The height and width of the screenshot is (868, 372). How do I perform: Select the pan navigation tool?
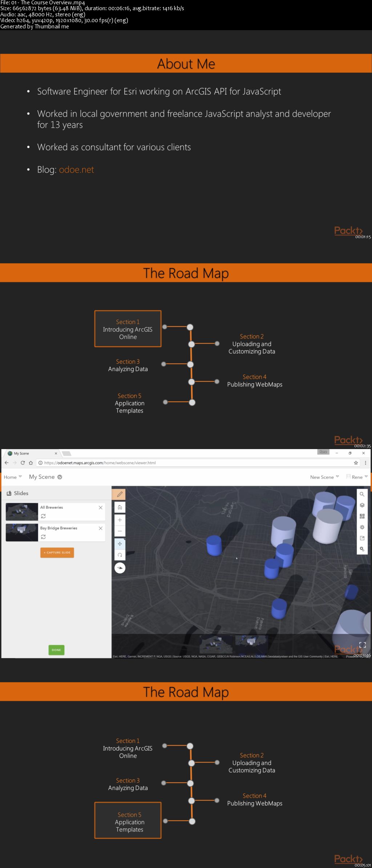120,544
